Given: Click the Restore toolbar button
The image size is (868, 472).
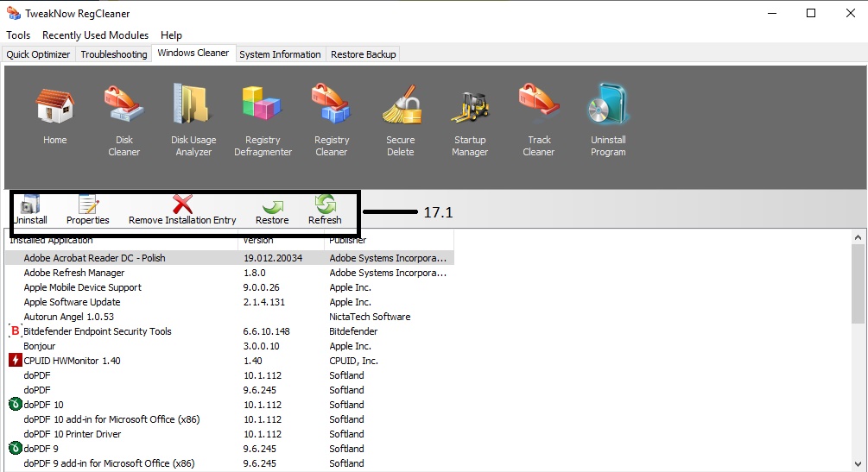Looking at the screenshot, I should (x=272, y=211).
